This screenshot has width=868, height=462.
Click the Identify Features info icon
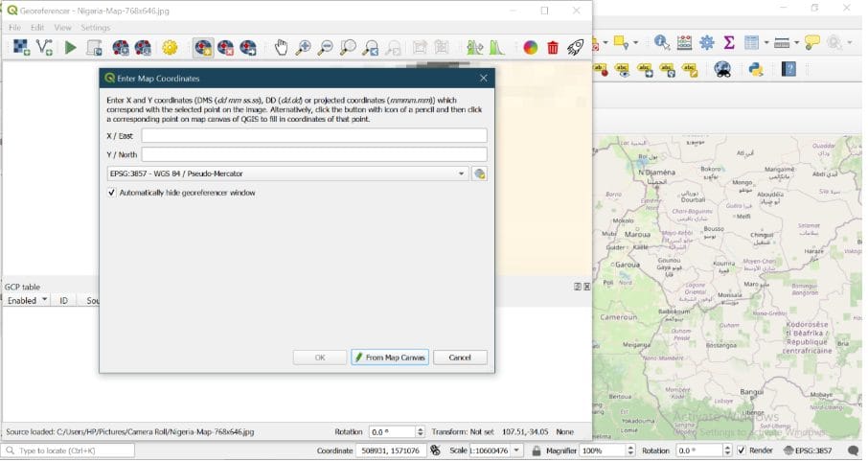point(662,43)
